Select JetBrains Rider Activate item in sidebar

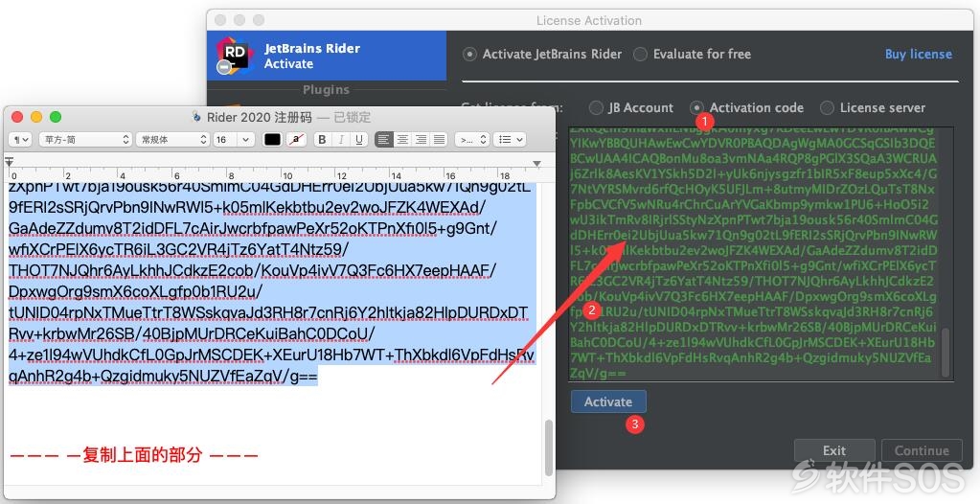(x=327, y=56)
